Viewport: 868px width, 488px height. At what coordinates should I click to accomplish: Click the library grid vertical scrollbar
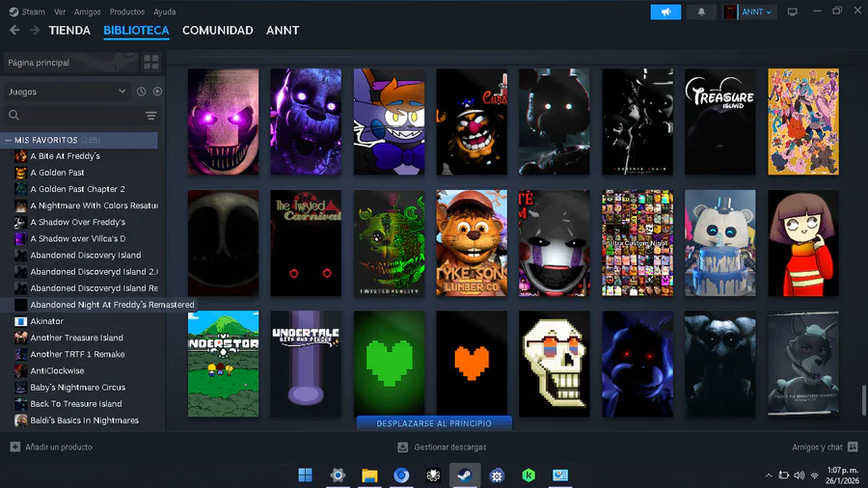click(x=864, y=400)
